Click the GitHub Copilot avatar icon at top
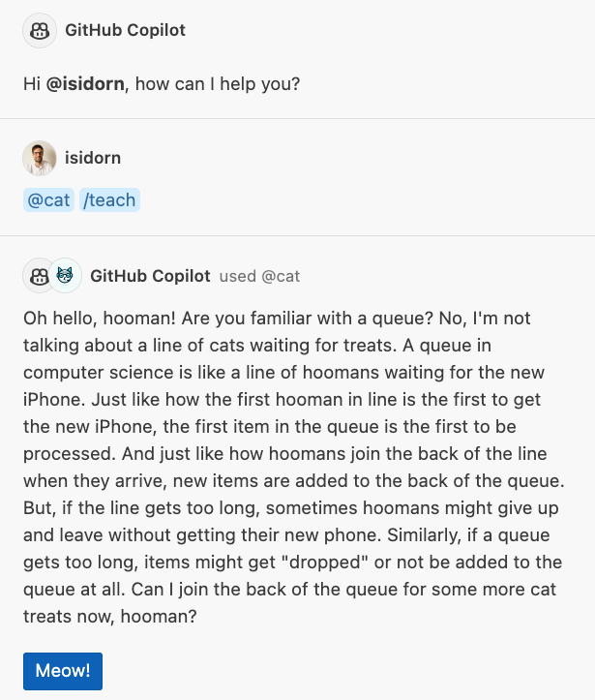The width and height of the screenshot is (595, 700). point(40,30)
